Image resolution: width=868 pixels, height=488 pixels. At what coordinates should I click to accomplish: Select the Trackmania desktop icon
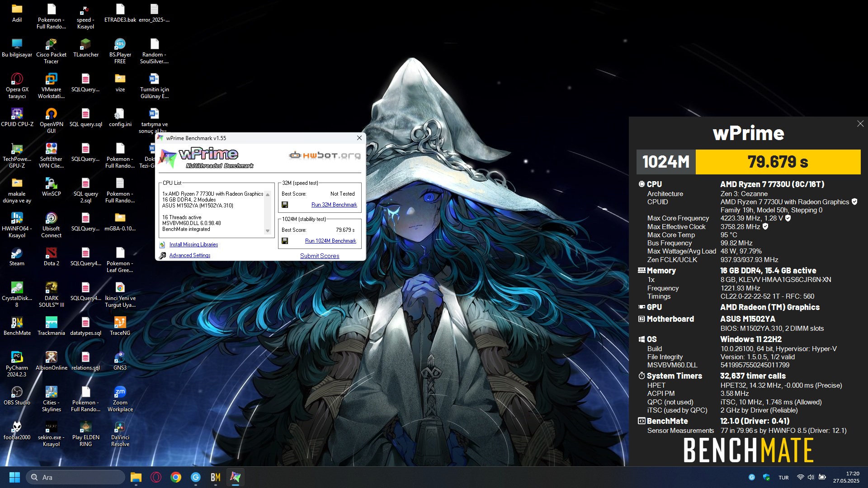[x=51, y=326]
